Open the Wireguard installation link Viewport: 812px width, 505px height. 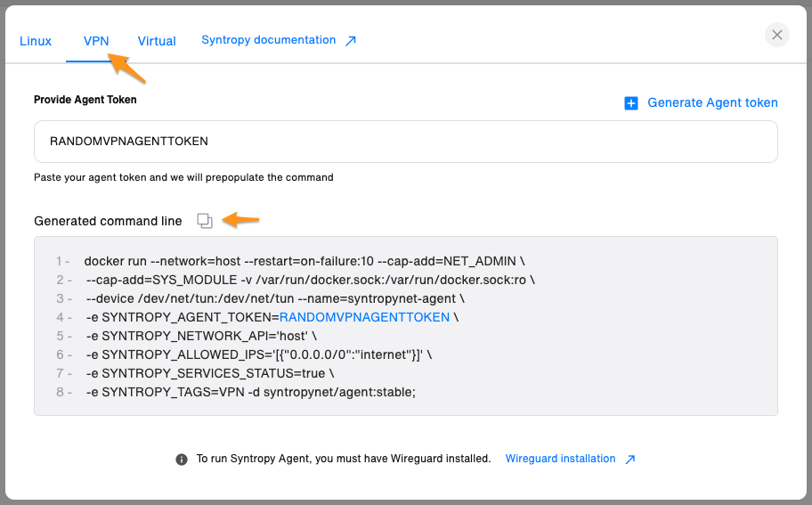[560, 459]
